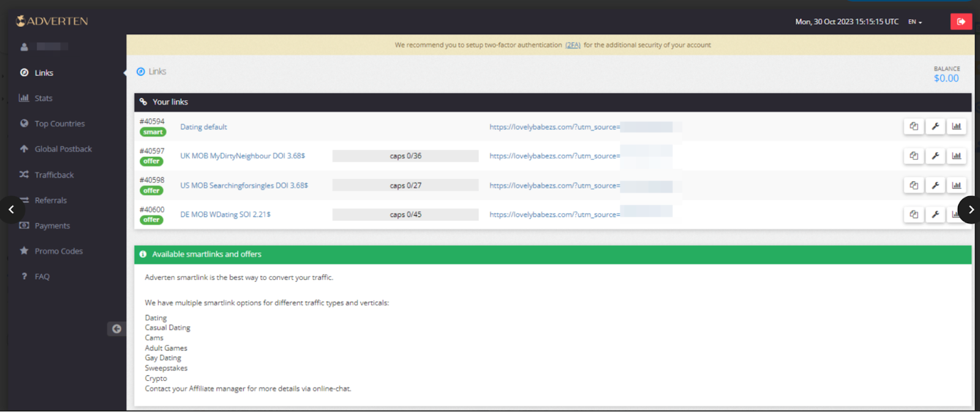Navigate to Top Countries page
Screen dimensions: 980x412
[x=59, y=124]
